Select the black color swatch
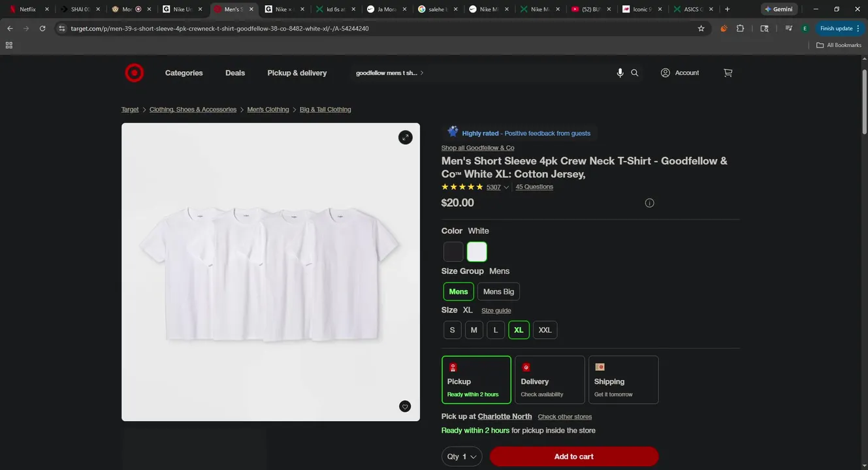This screenshot has width=868, height=470. [453, 252]
